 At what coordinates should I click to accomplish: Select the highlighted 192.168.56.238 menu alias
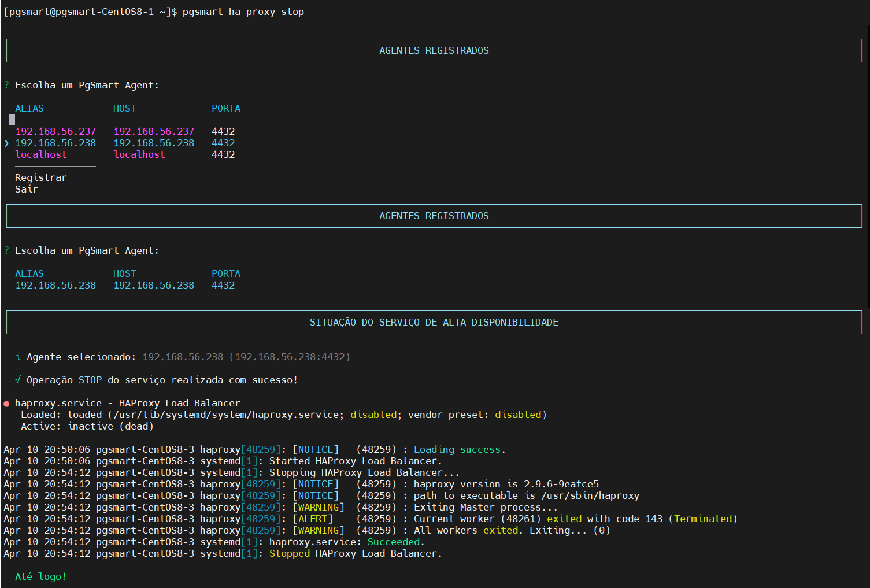pyautogui.click(x=55, y=143)
